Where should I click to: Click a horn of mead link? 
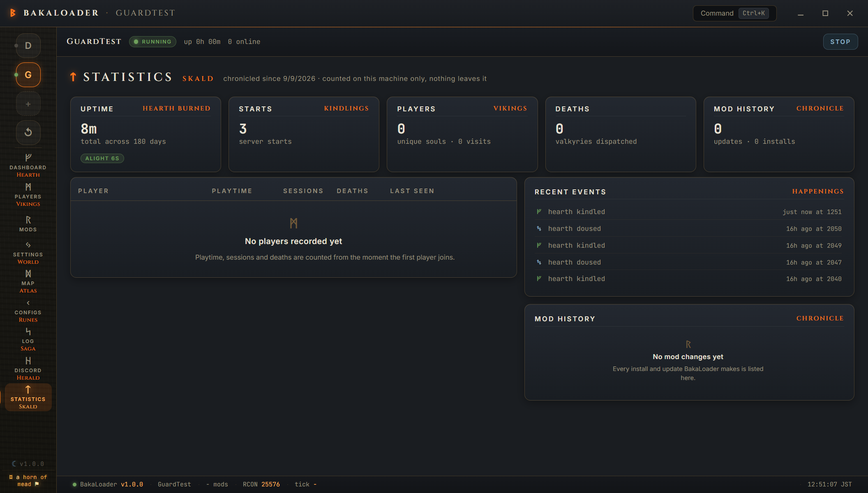click(x=28, y=481)
